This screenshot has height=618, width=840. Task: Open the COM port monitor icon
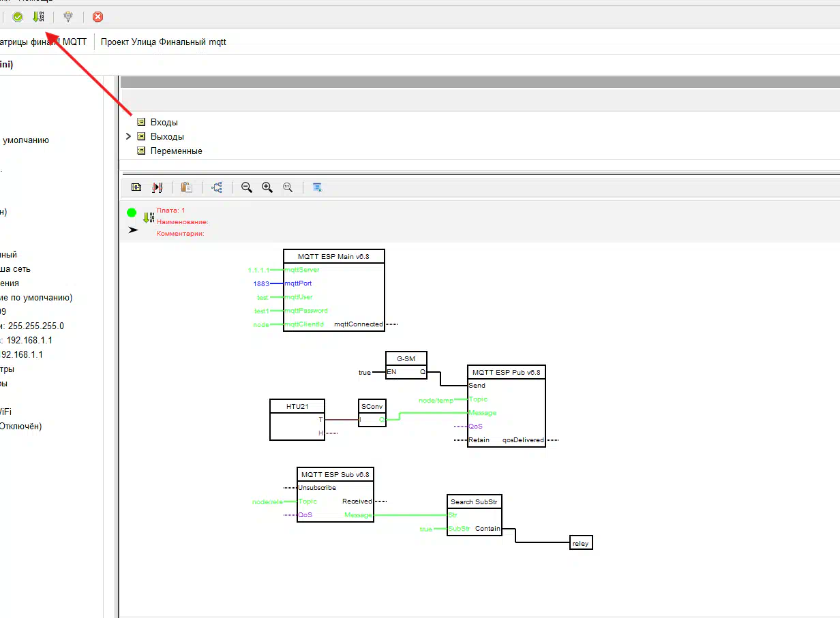click(67, 16)
